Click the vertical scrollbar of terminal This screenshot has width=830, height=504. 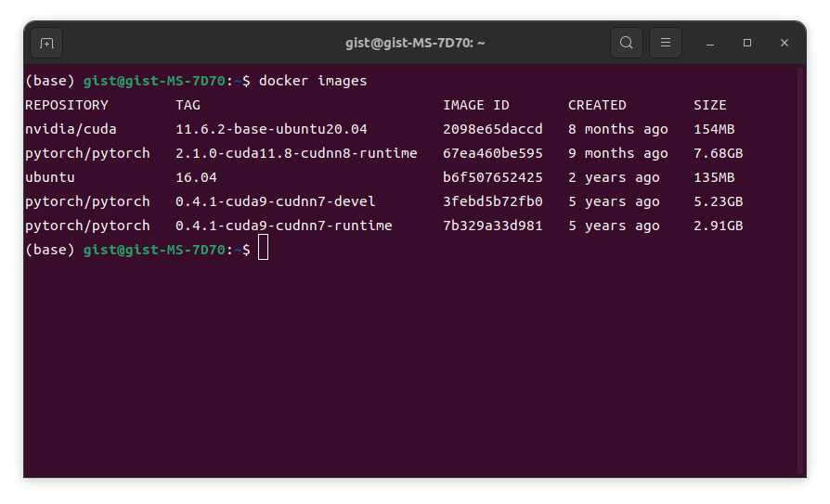(802, 270)
